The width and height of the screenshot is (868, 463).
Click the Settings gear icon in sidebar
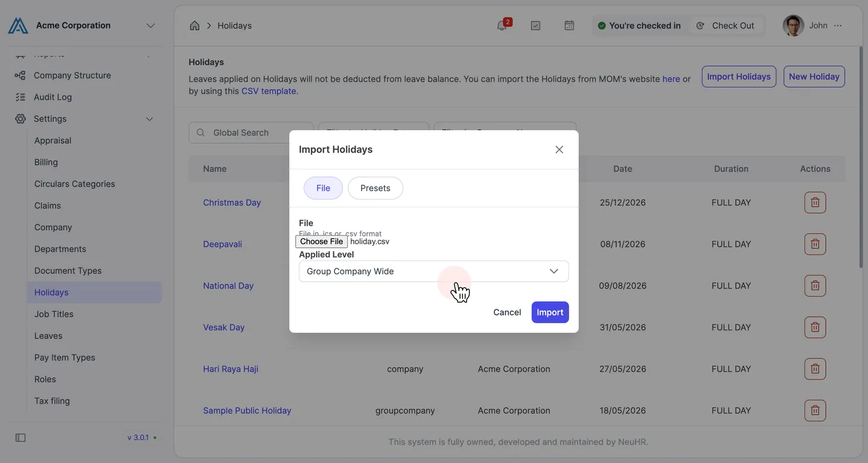[20, 119]
